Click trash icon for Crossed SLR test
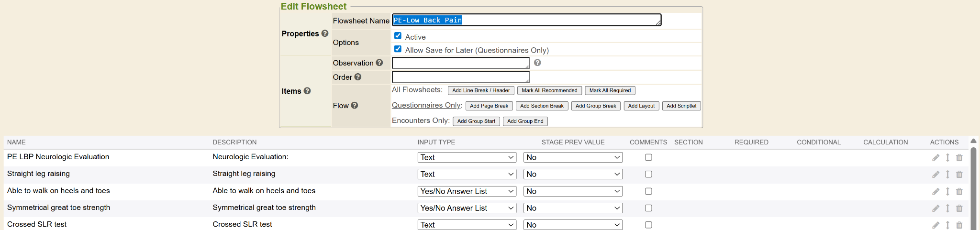Image resolution: width=980 pixels, height=230 pixels. (x=959, y=225)
